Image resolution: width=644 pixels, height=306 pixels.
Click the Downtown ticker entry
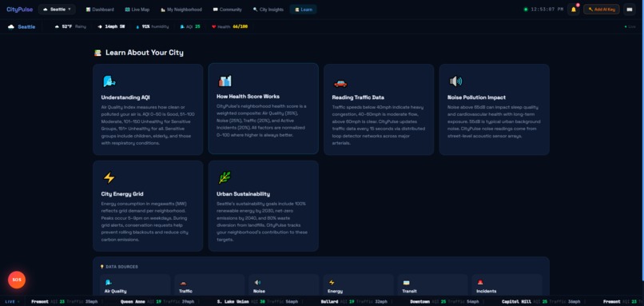(444, 301)
